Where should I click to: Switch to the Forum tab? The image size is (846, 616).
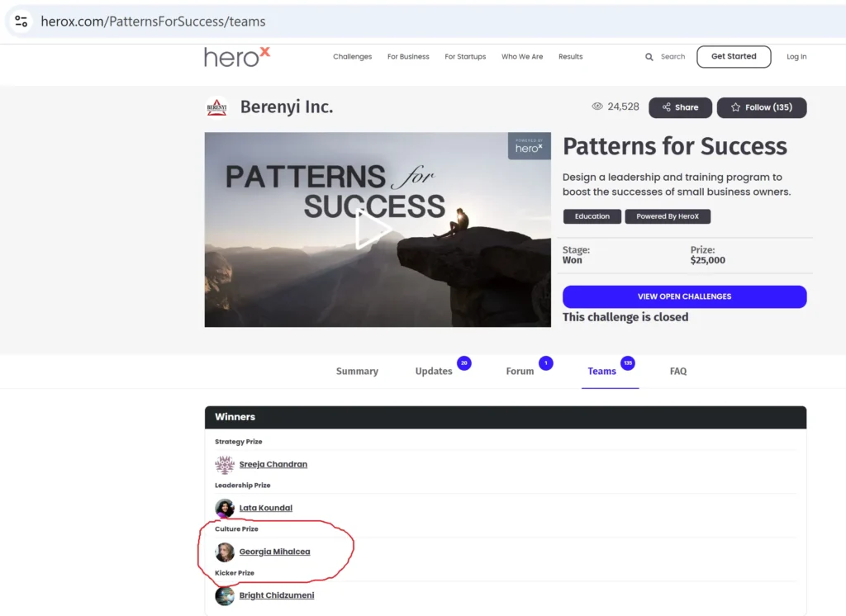[520, 371]
